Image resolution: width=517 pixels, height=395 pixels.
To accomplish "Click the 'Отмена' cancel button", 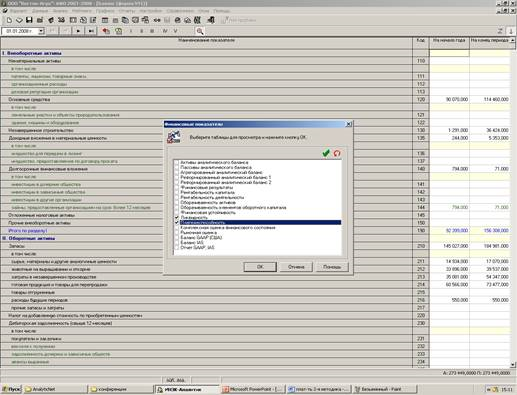I will tap(296, 267).
